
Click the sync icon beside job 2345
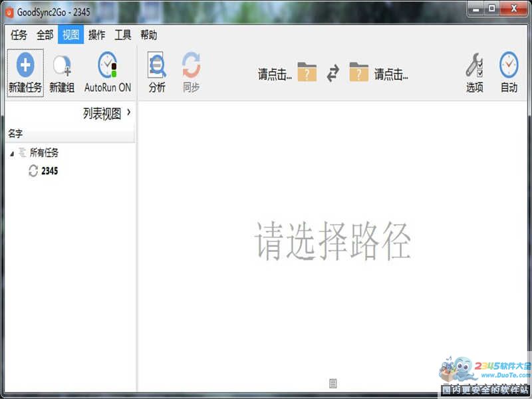[x=33, y=171]
